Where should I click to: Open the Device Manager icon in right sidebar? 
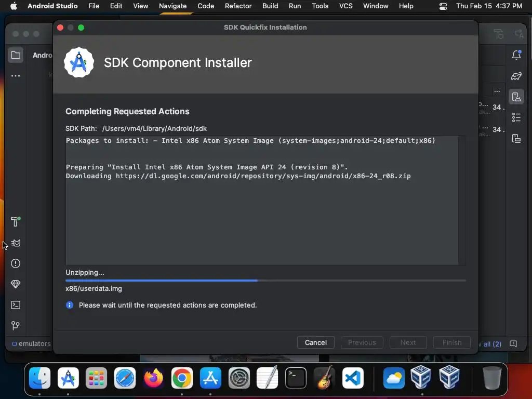pos(516,97)
